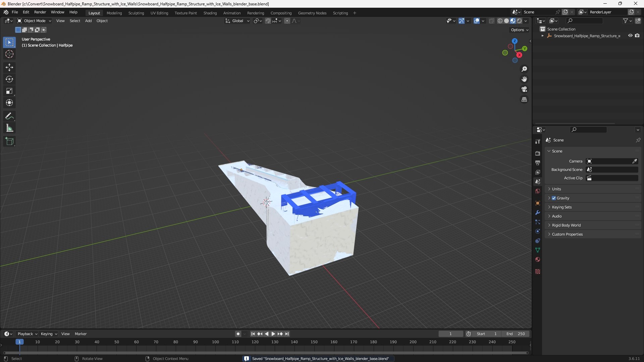Screen dimensions: 644x362
Task: Play the animation forward
Action: click(x=273, y=334)
